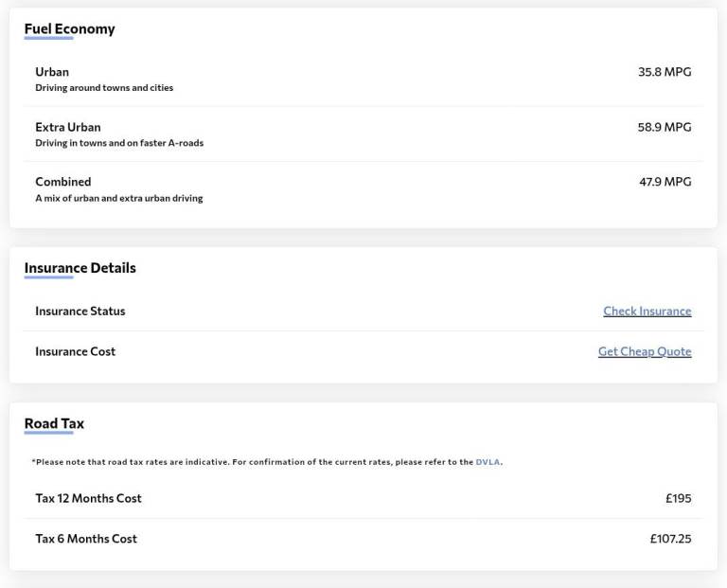Click the Insurance Status label
The height and width of the screenshot is (588, 727).
click(x=80, y=311)
